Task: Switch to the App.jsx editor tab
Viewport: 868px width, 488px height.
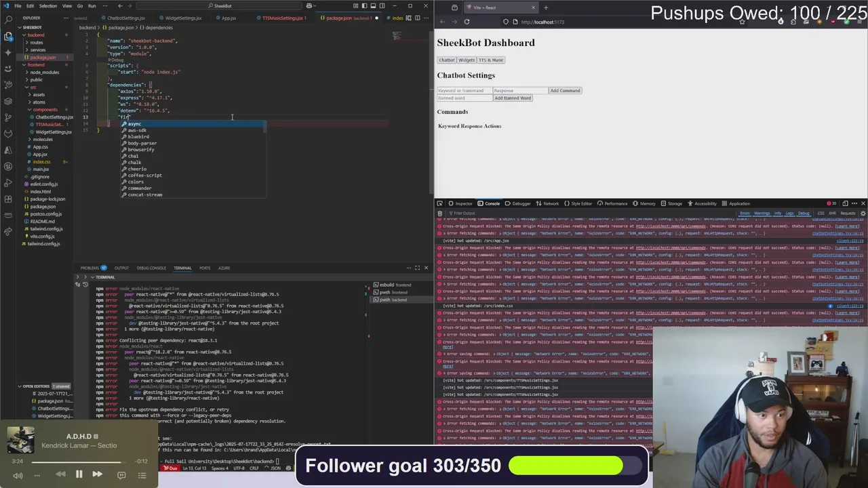Action: [x=229, y=18]
